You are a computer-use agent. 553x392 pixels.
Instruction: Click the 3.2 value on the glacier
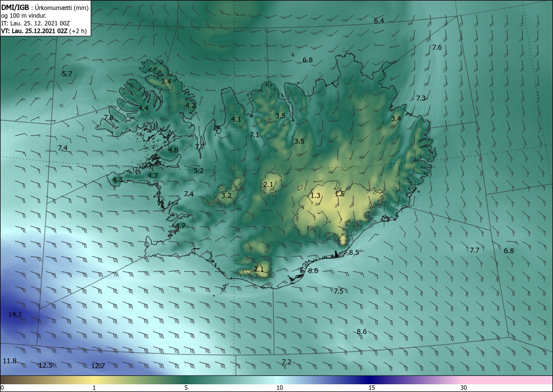[x=226, y=195]
